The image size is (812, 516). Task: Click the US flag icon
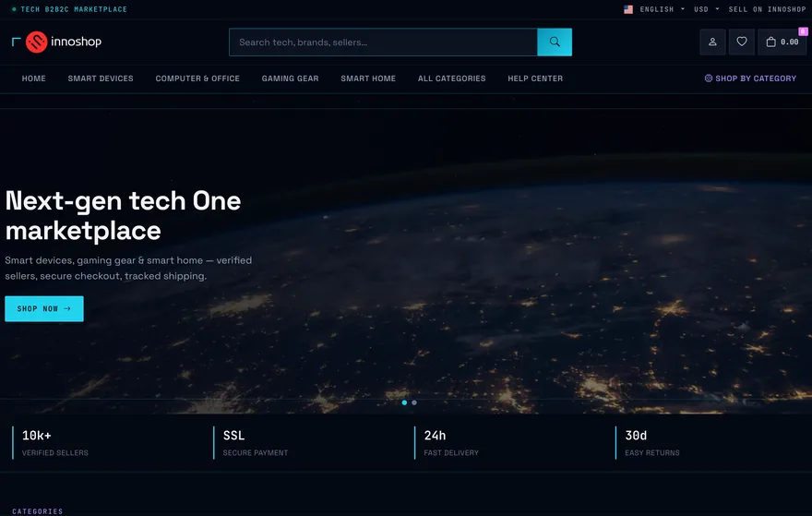628,9
